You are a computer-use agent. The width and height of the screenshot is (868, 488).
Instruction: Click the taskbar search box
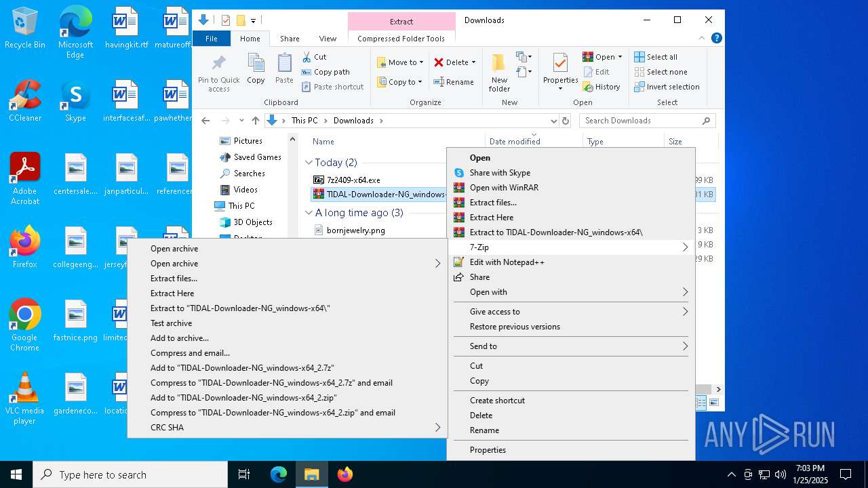point(130,474)
